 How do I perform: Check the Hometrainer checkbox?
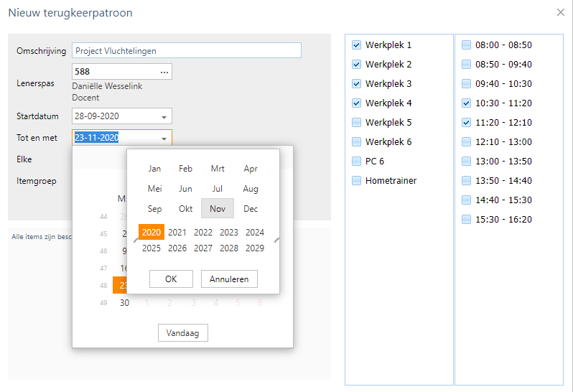pyautogui.click(x=356, y=181)
